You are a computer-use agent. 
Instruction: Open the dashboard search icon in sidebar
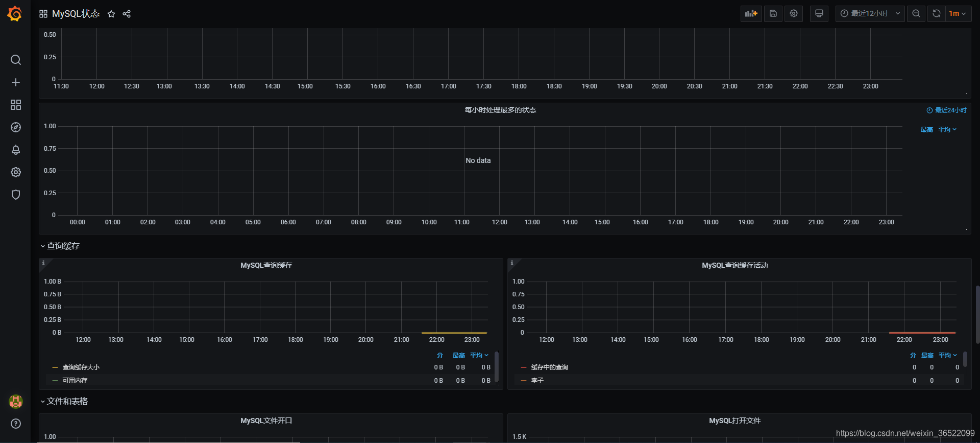coord(16,60)
